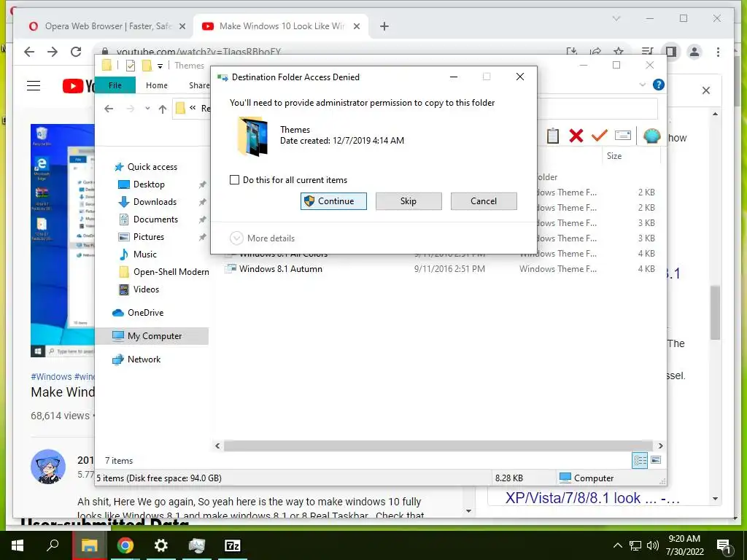Close the Opera Web Browser tab
The height and width of the screenshot is (560, 747).
pos(182,26)
